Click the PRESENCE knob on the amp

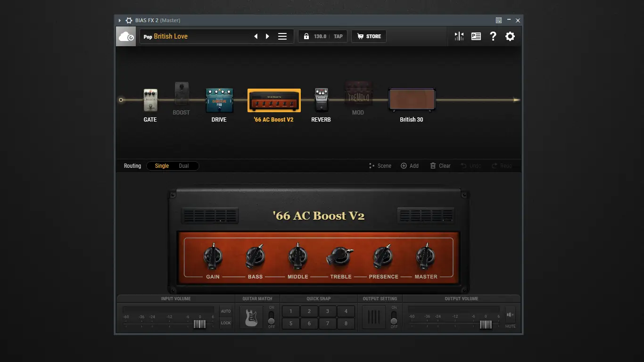(383, 257)
